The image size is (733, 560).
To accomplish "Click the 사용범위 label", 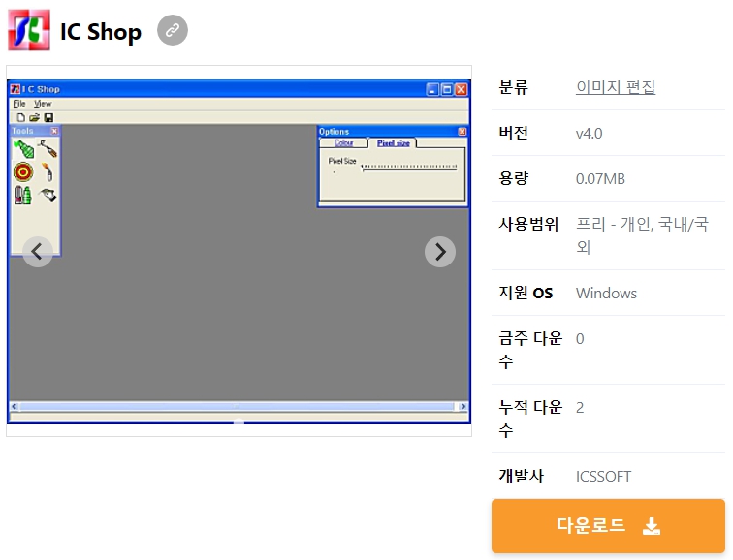I will pyautogui.click(x=528, y=224).
